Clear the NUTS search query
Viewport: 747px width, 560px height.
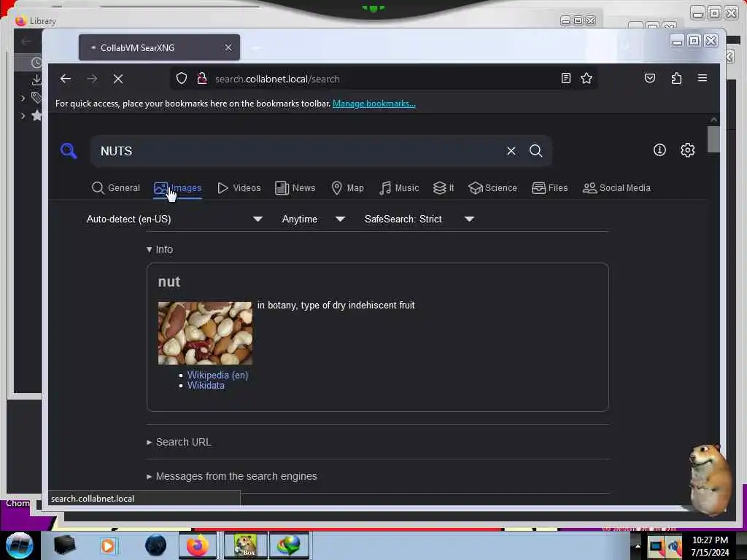coord(511,151)
